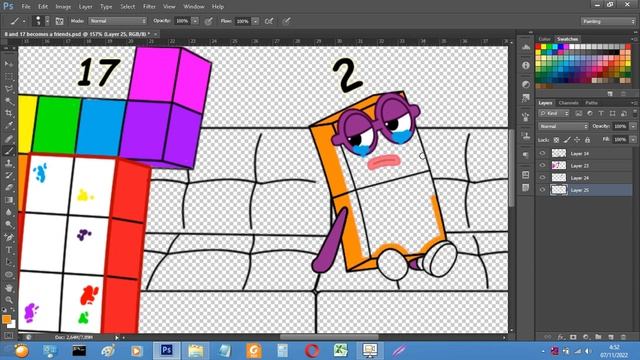640x360 pixels.
Task: Select the Lasso tool
Action: 9,89
